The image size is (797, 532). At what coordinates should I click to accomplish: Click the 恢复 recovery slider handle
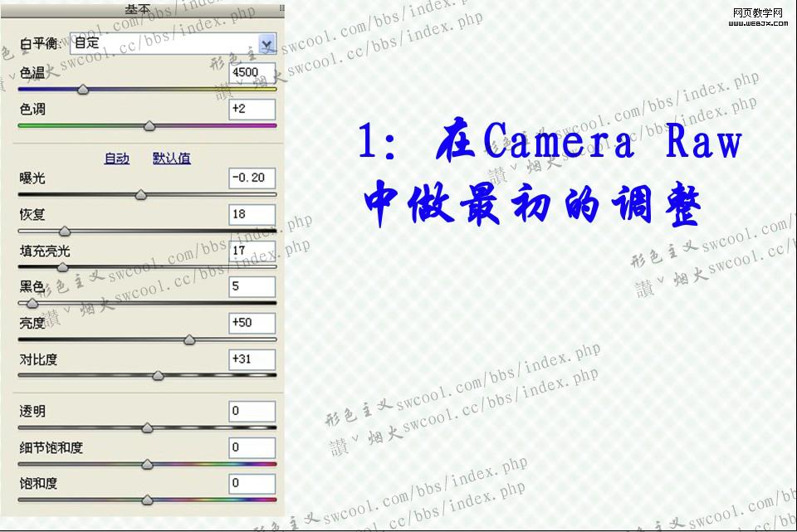tap(65, 232)
